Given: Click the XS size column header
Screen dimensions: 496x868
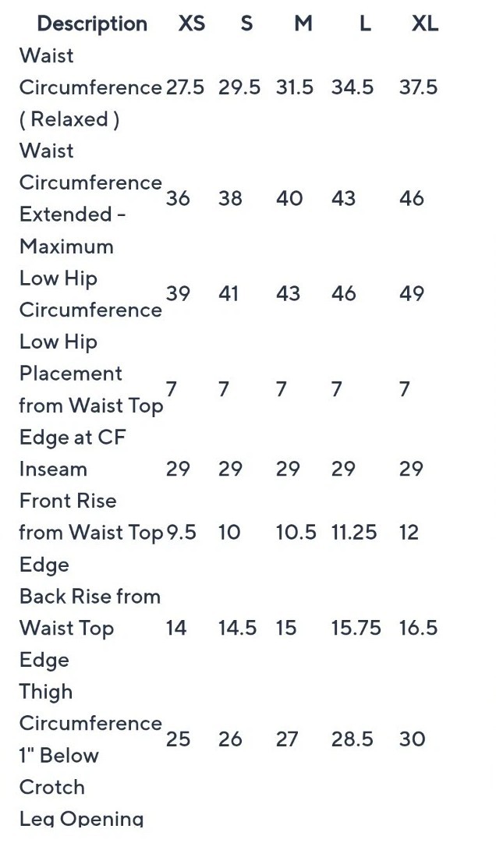Looking at the screenshot, I should (x=192, y=23).
